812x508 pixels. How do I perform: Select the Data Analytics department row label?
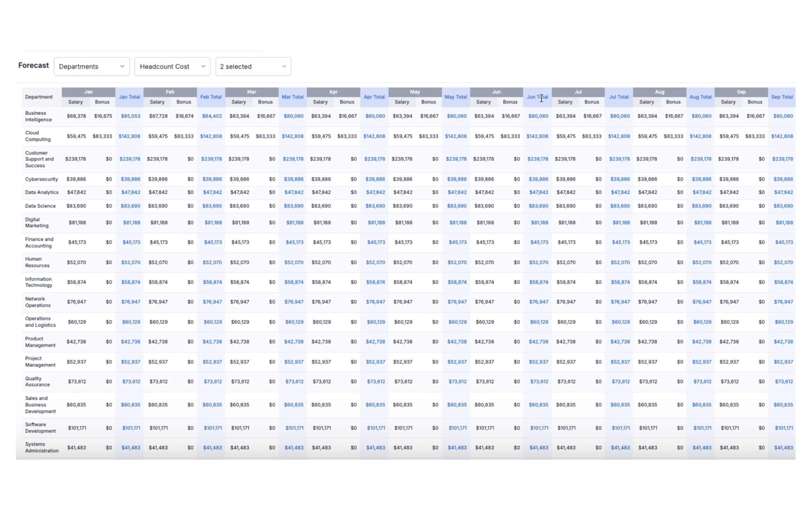coord(42,192)
